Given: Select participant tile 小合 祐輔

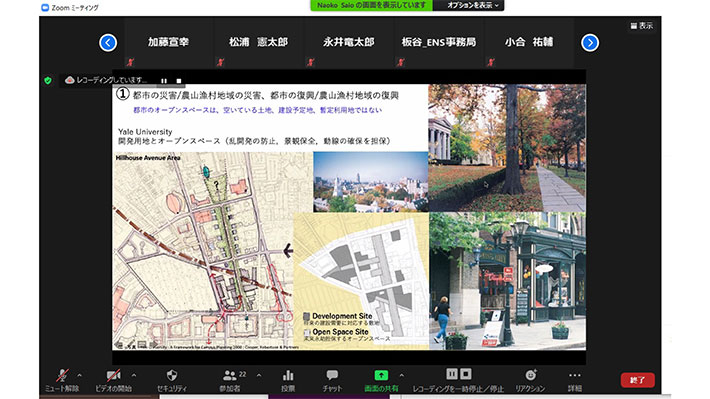Looking at the screenshot, I should click(x=529, y=44).
